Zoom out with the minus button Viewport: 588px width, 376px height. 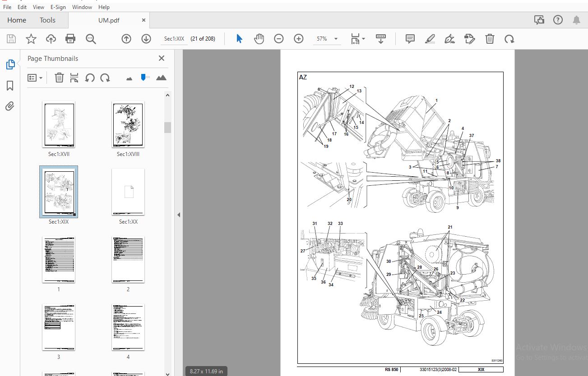(x=279, y=39)
